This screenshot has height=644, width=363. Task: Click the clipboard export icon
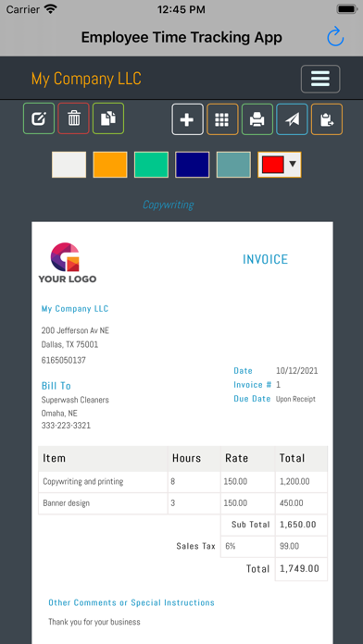pos(327,119)
